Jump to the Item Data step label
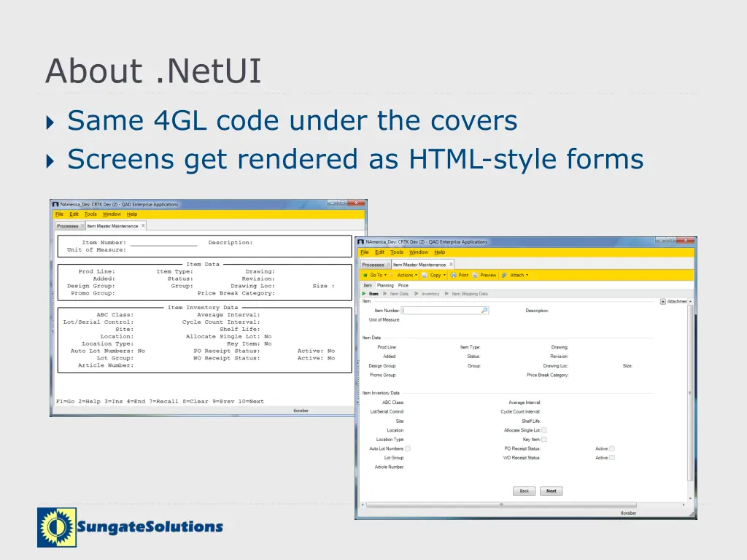 point(399,294)
